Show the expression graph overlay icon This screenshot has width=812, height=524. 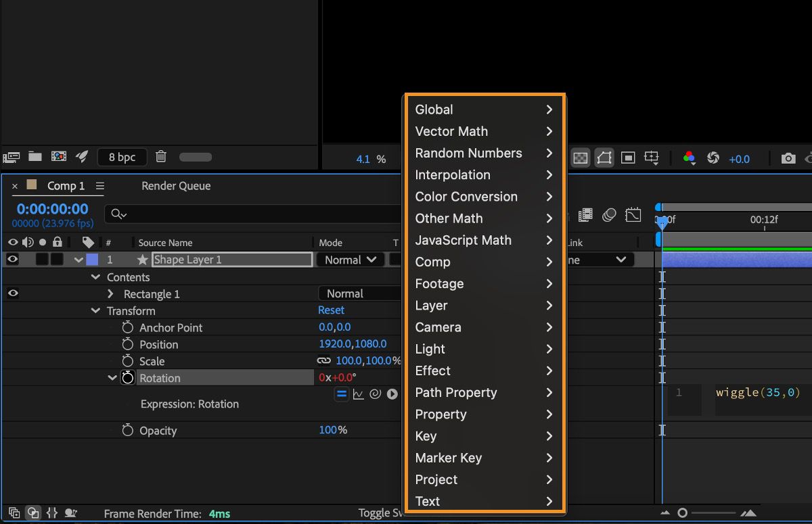[x=359, y=394]
